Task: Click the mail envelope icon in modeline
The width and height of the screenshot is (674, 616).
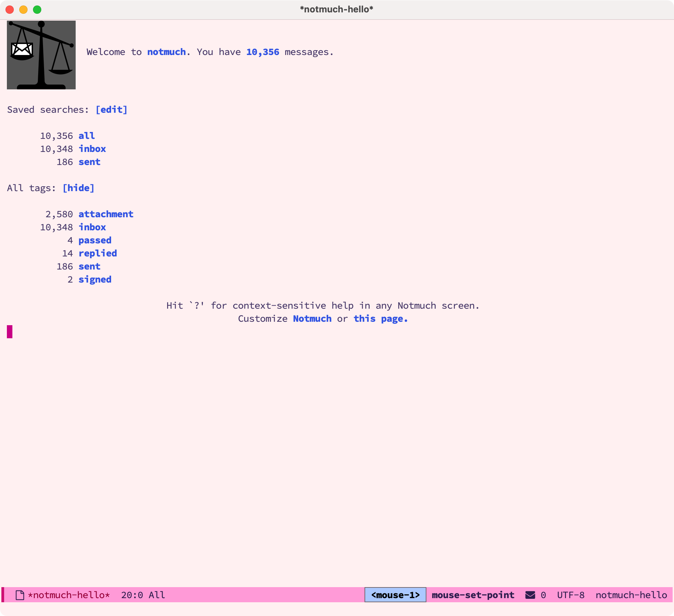Action: [x=530, y=595]
